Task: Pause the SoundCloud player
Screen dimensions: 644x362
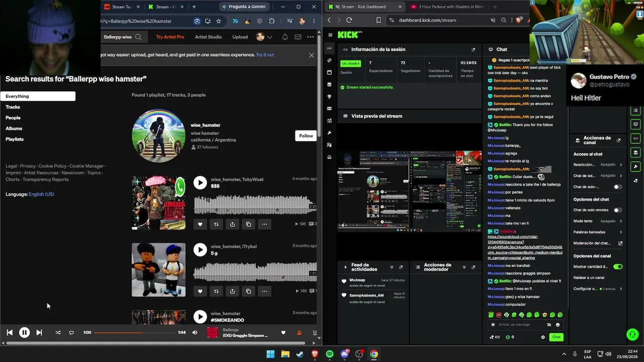Action: coord(24,332)
